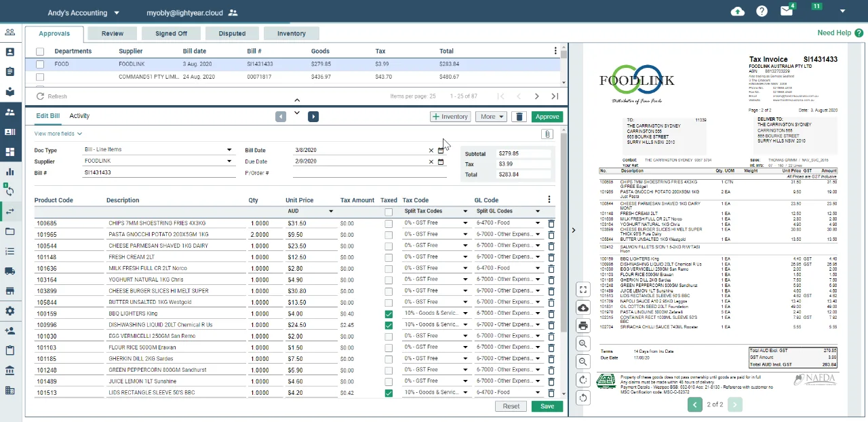Viewport: 868px width, 422px height.
Task: Go to previous bill arrow button
Action: pyautogui.click(x=281, y=117)
